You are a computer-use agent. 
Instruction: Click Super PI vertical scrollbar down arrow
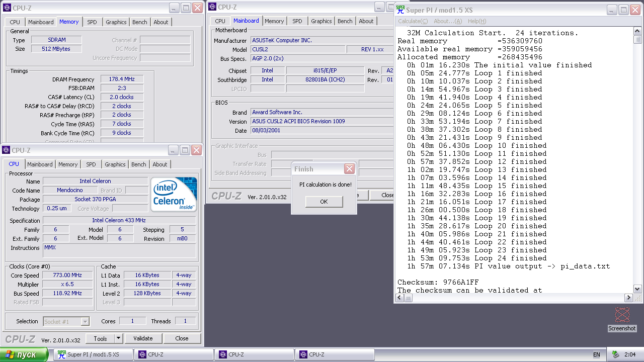tap(637, 289)
